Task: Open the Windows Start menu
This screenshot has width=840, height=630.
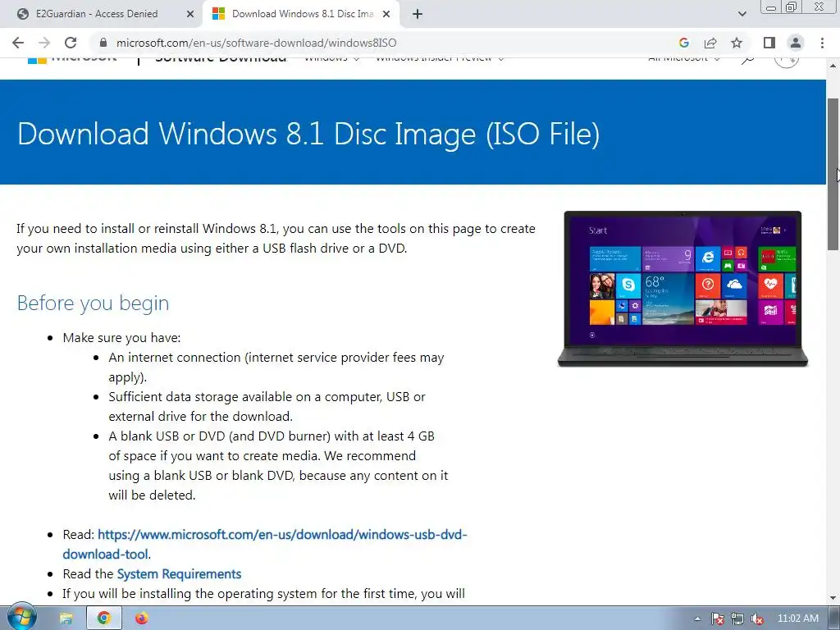Action: point(21,618)
